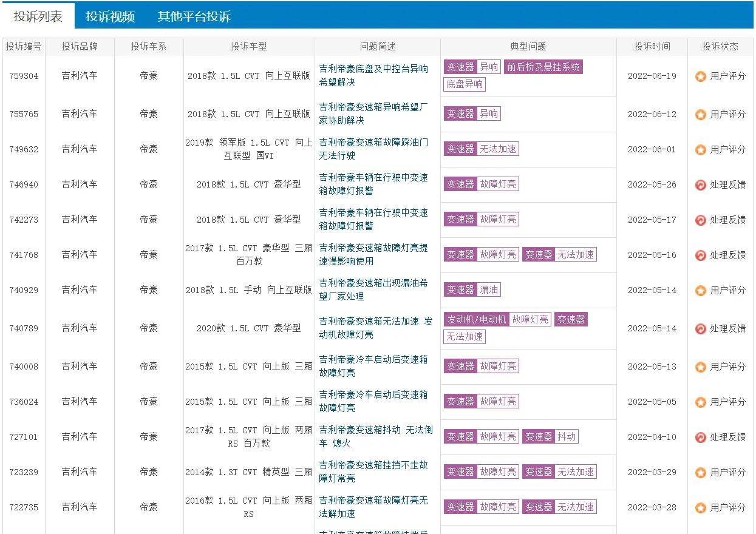Click the orange icon next to 736024's 用户评分
Screen dimensions: 756x534
702,402
